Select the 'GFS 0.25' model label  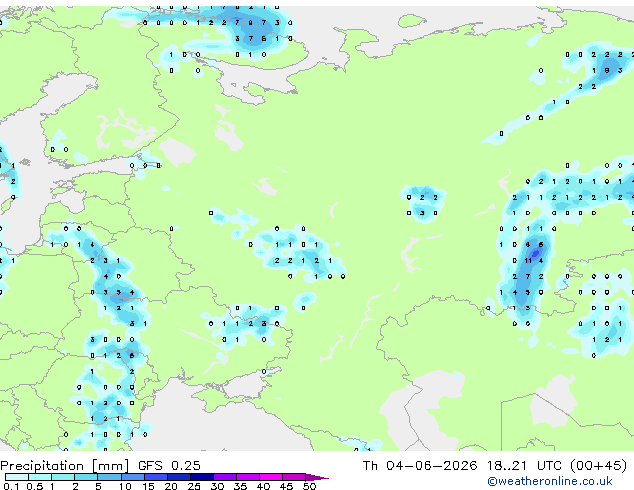click(169, 466)
